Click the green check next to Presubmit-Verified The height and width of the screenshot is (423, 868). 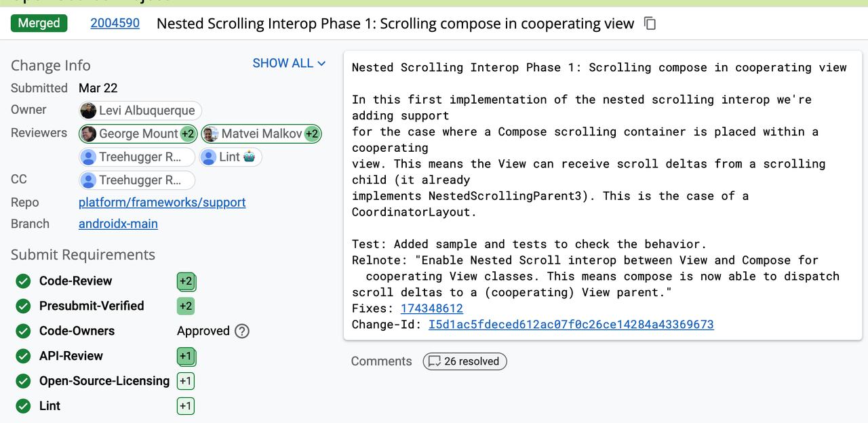pos(23,306)
